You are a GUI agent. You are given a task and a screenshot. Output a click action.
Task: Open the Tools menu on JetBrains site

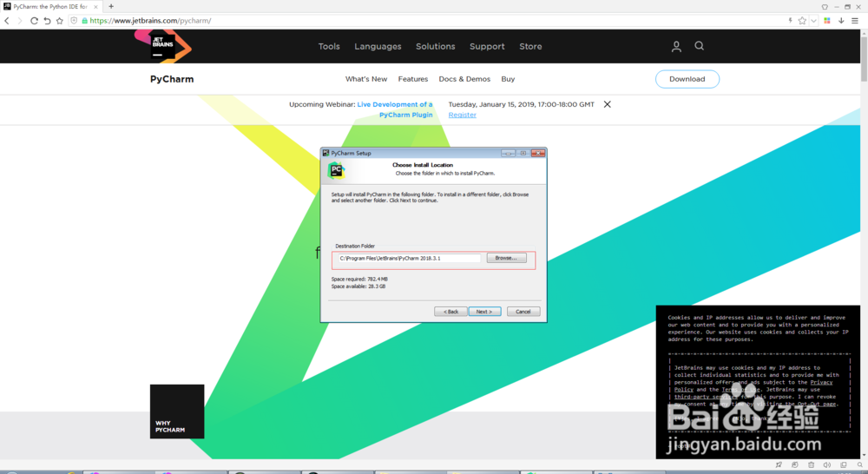(329, 47)
